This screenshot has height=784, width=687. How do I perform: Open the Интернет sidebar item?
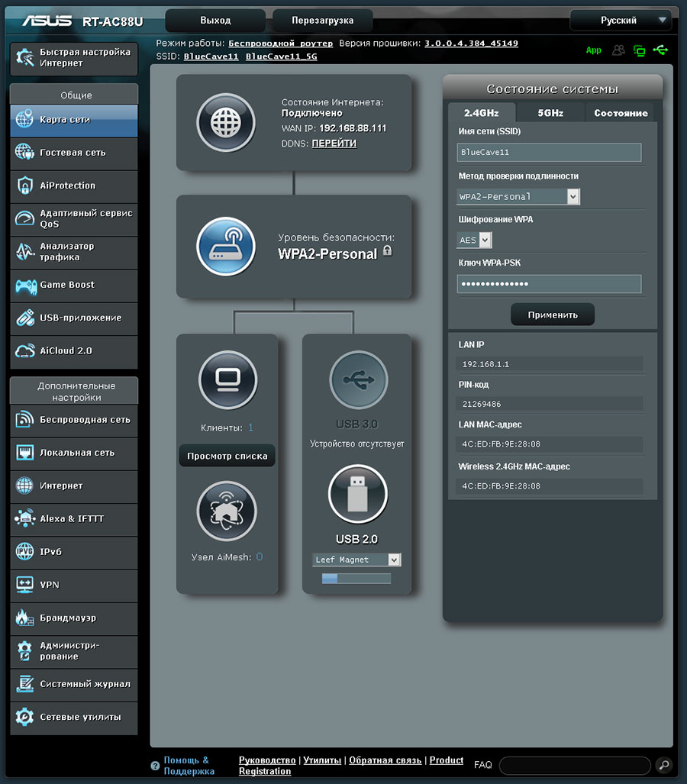coord(74,486)
